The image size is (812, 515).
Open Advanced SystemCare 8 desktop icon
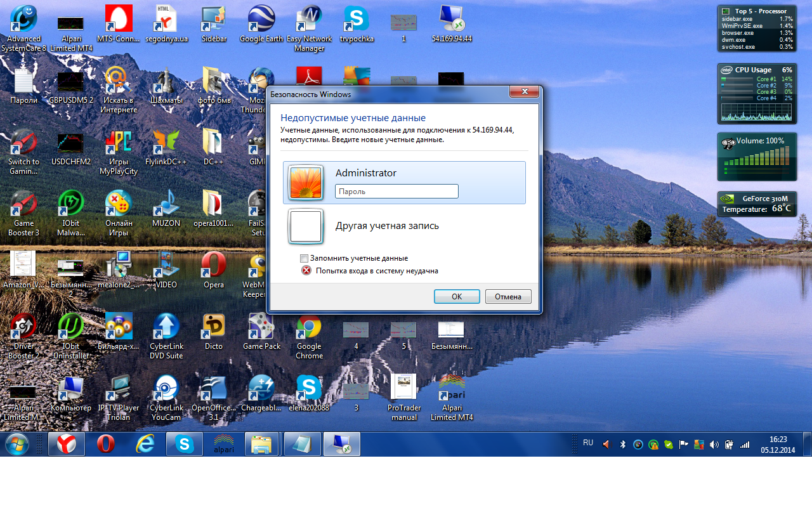pos(23,29)
